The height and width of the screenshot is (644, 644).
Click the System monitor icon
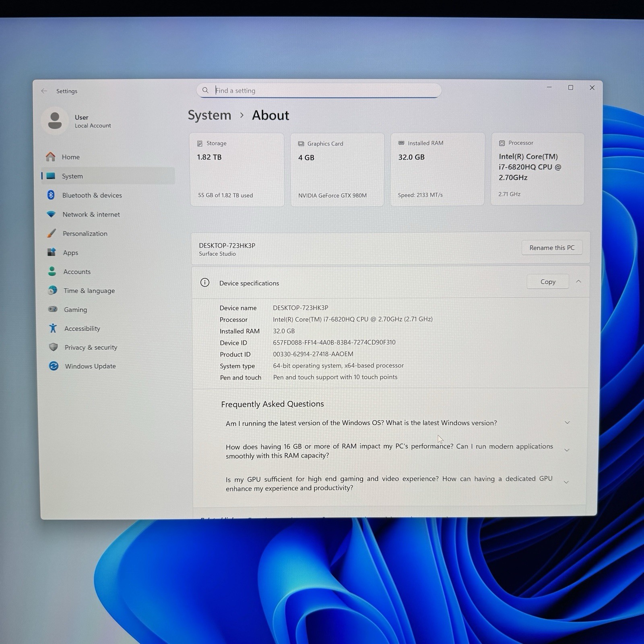(x=51, y=176)
